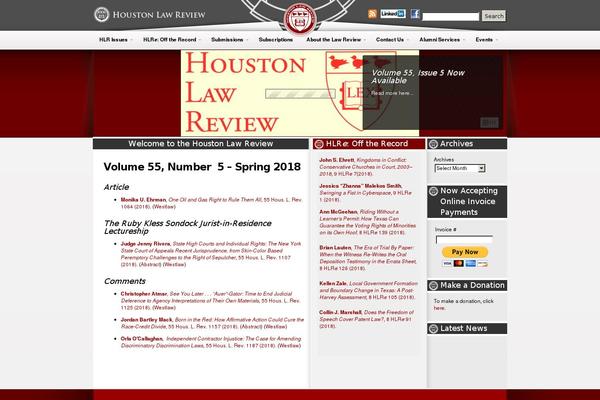Click the Search button

[x=494, y=16]
